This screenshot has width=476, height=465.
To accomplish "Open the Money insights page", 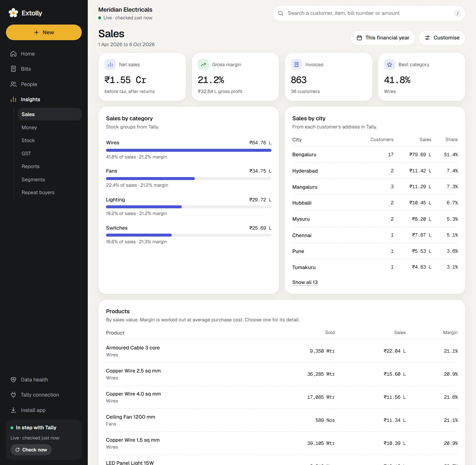I will point(50,127).
